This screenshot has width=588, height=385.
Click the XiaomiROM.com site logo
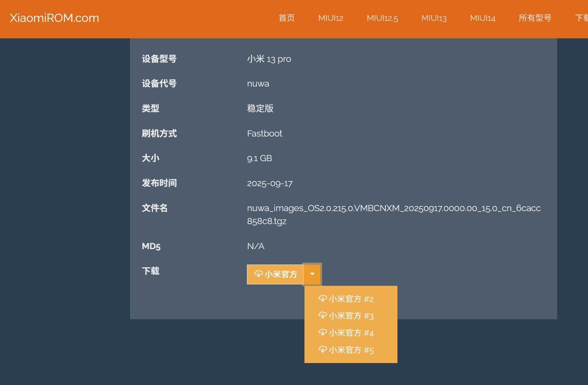pos(54,18)
